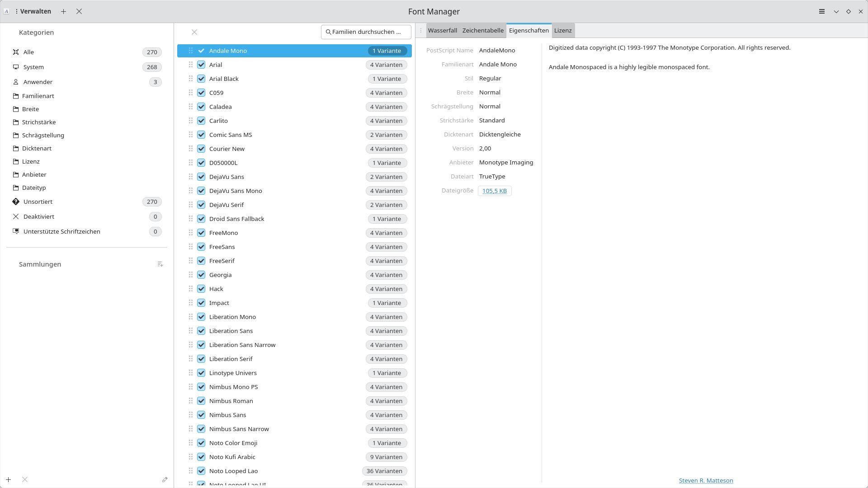Select the Unsortiert category
The width and height of the screenshot is (868, 488).
tap(87, 202)
